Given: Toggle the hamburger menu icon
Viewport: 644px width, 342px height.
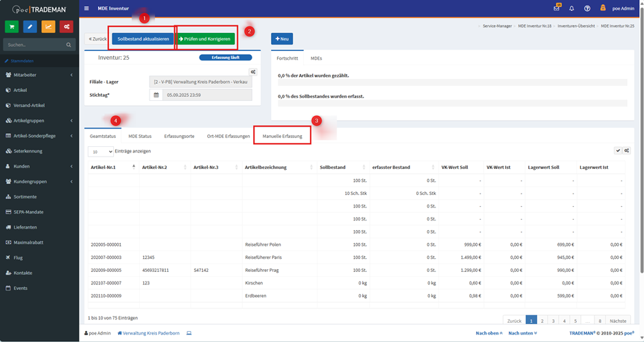Looking at the screenshot, I should pyautogui.click(x=86, y=8).
